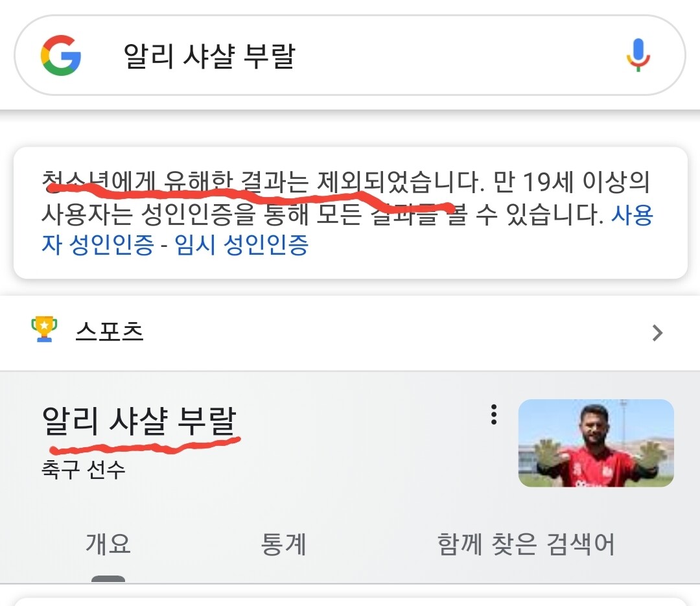
Task: Open the three-dot more options menu
Action: coord(494,415)
